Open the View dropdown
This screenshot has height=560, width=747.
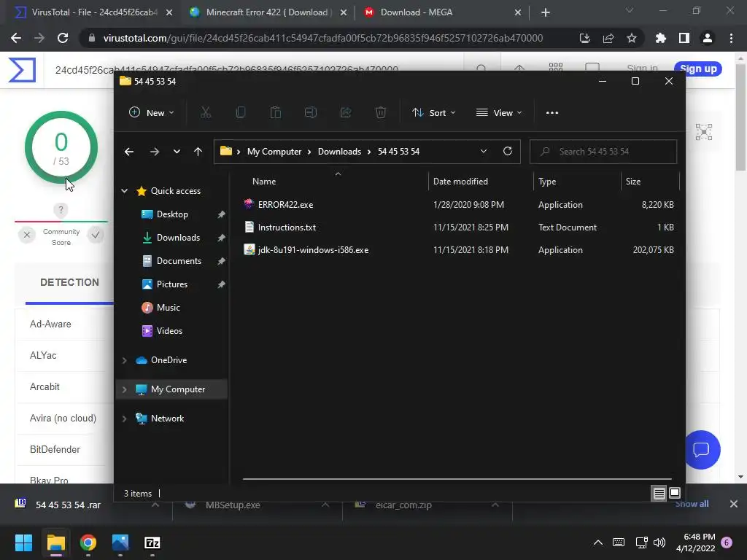(499, 113)
